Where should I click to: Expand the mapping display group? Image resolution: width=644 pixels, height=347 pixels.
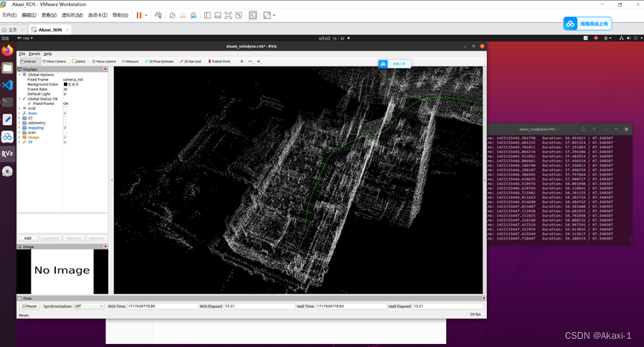coord(19,127)
